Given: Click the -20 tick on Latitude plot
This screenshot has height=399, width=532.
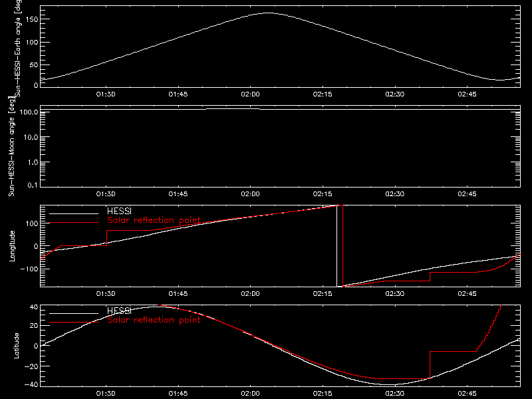Looking at the screenshot, I should click(x=31, y=366).
